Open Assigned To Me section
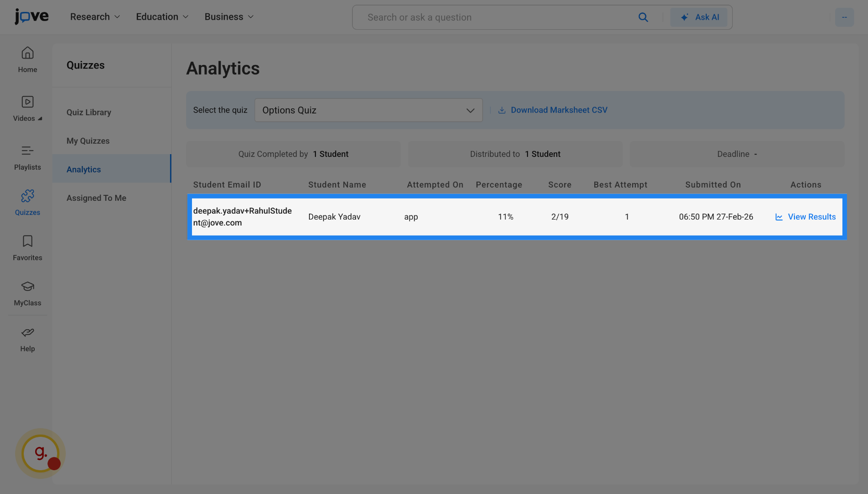This screenshot has height=494, width=868. tap(96, 198)
